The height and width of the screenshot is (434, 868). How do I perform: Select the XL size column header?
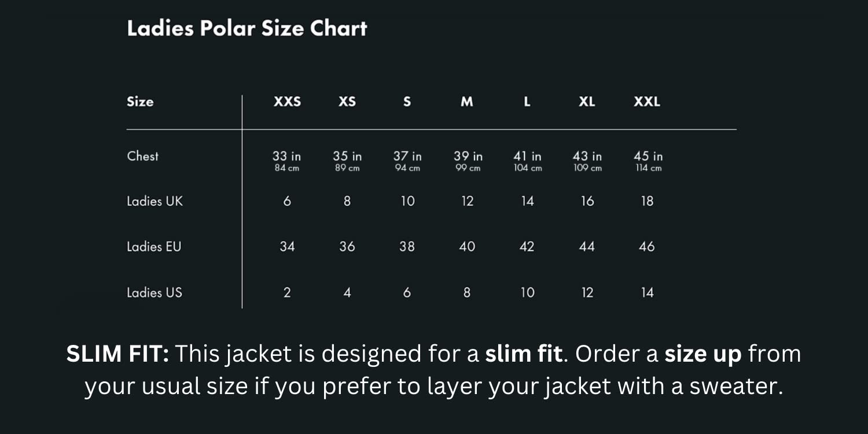click(587, 102)
